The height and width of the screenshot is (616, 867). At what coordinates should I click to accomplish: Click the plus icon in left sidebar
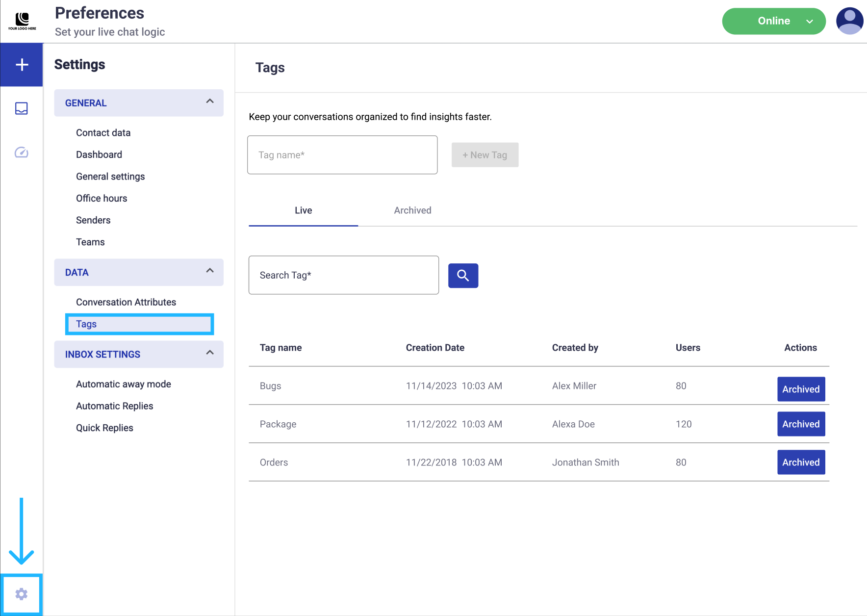click(x=22, y=65)
